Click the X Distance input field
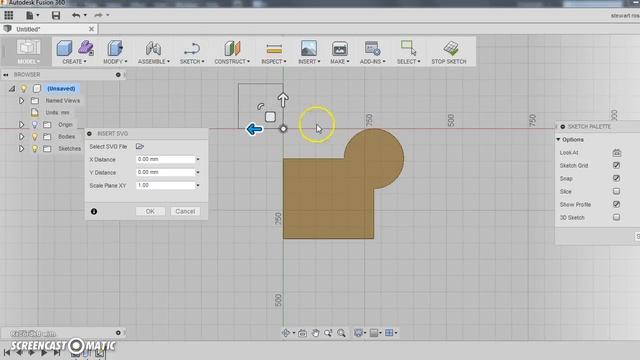Viewport: 640px width, 360px height. 165,159
